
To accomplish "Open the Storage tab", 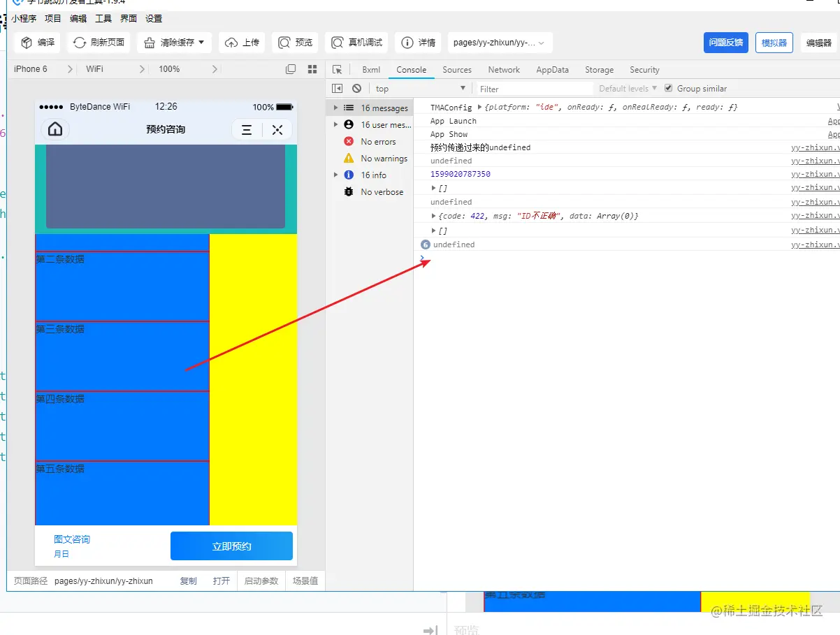I will [600, 70].
